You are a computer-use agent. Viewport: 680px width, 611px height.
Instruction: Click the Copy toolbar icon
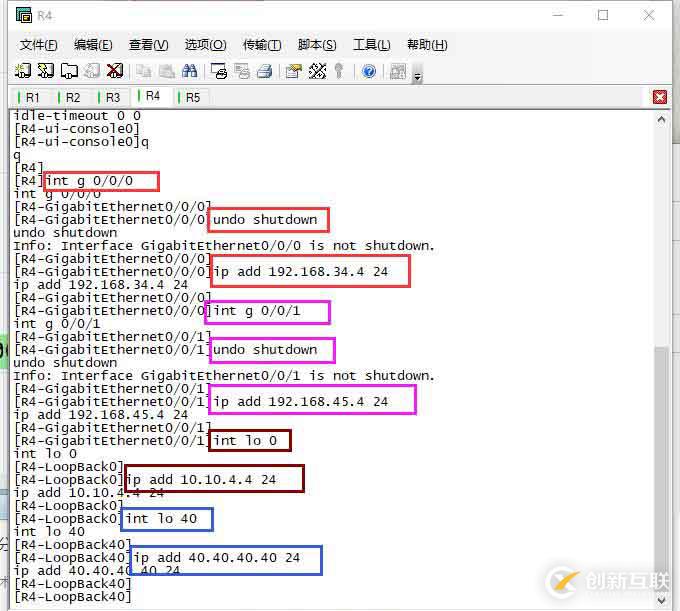point(144,71)
